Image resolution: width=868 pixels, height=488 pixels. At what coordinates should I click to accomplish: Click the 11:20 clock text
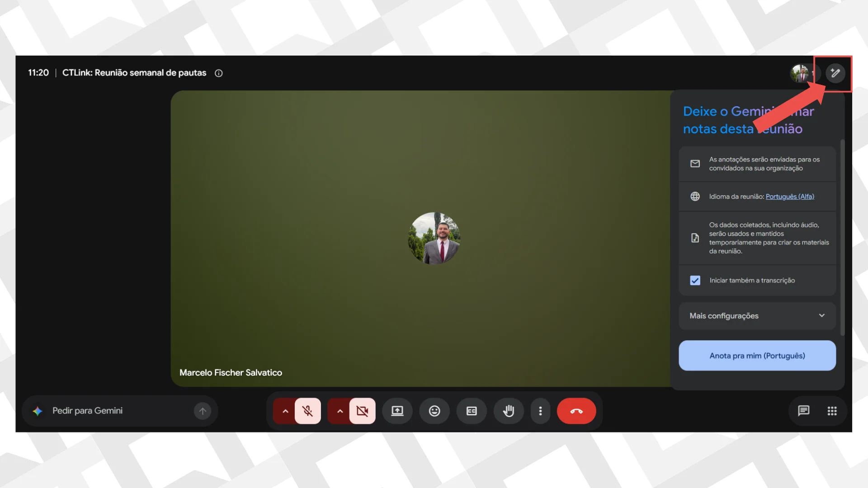pos(38,73)
